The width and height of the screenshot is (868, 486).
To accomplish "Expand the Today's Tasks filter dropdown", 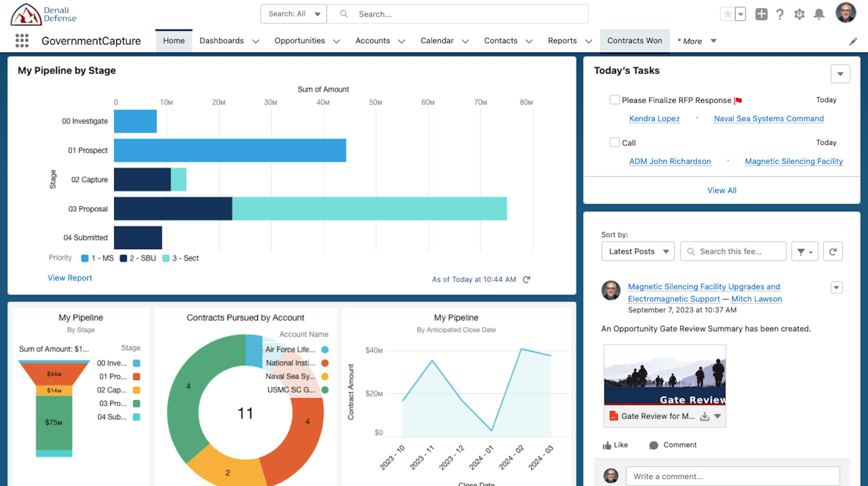I will [x=840, y=74].
